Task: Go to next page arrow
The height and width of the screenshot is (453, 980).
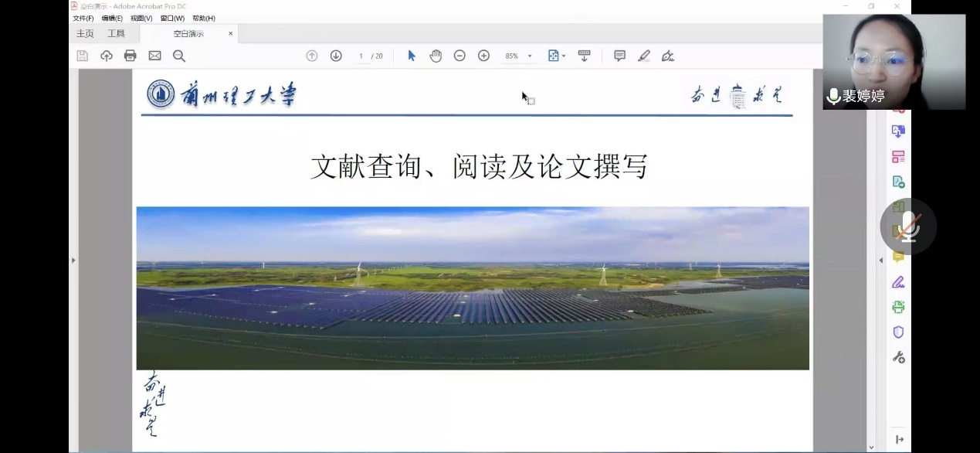Action: (x=336, y=56)
